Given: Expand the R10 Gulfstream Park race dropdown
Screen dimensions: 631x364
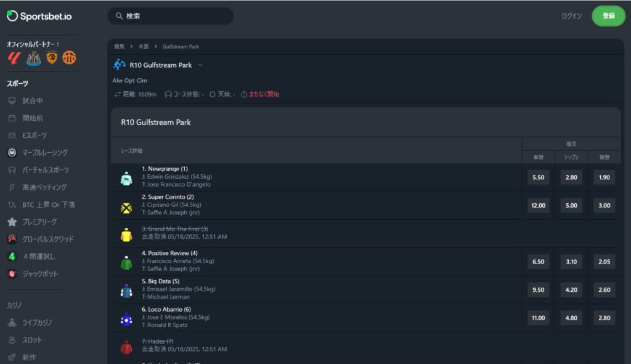Looking at the screenshot, I should [200, 65].
